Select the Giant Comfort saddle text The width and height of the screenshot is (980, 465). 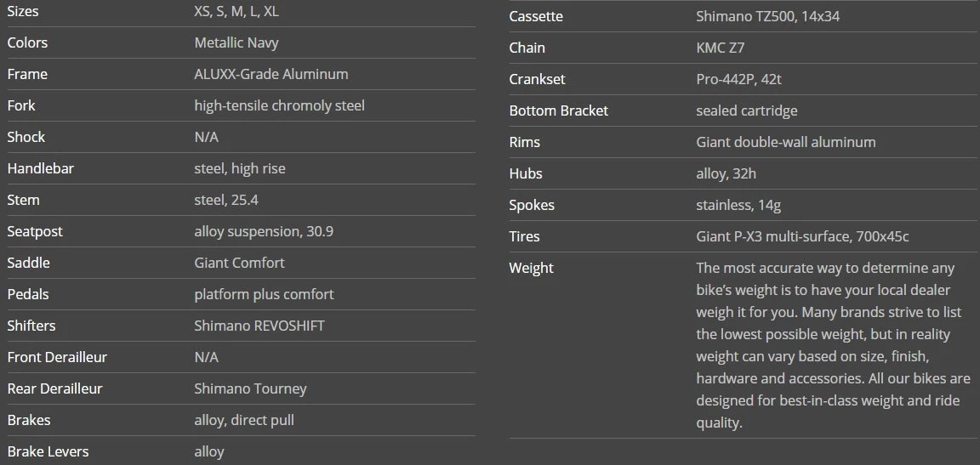pyautogui.click(x=239, y=263)
